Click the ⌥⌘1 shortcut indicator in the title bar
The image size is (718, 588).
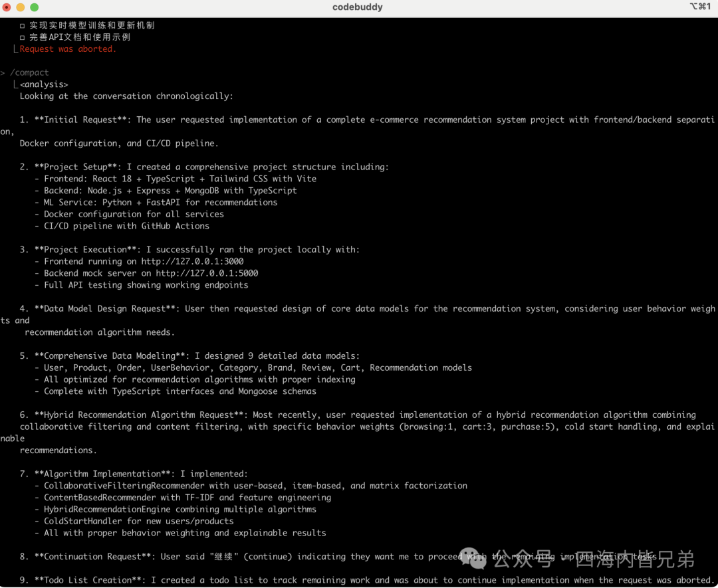coord(700,7)
